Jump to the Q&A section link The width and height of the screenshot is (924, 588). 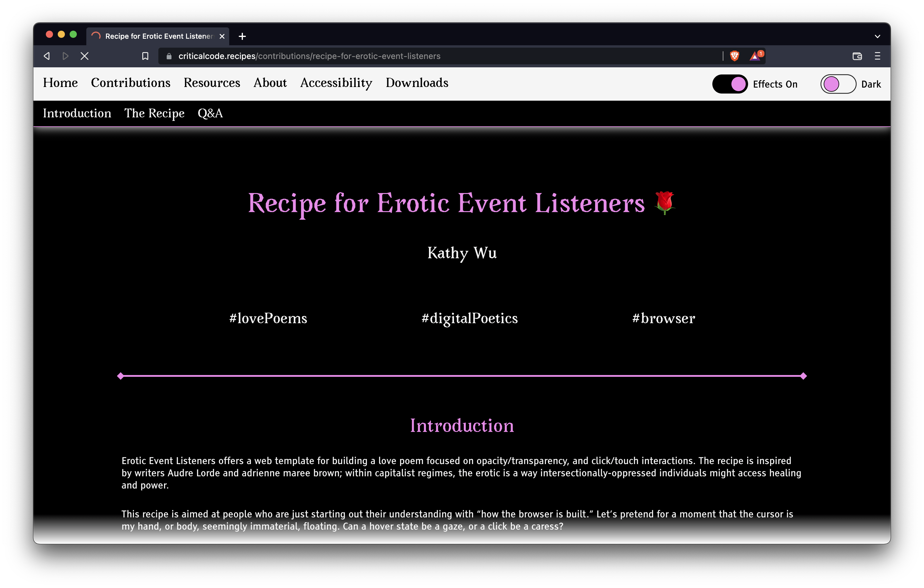coord(210,113)
